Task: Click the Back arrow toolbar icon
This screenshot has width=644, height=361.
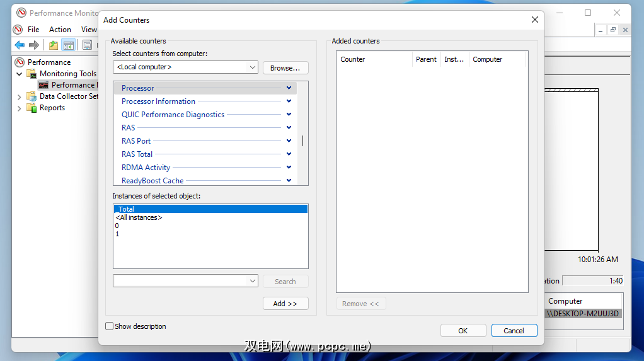Action: point(20,45)
